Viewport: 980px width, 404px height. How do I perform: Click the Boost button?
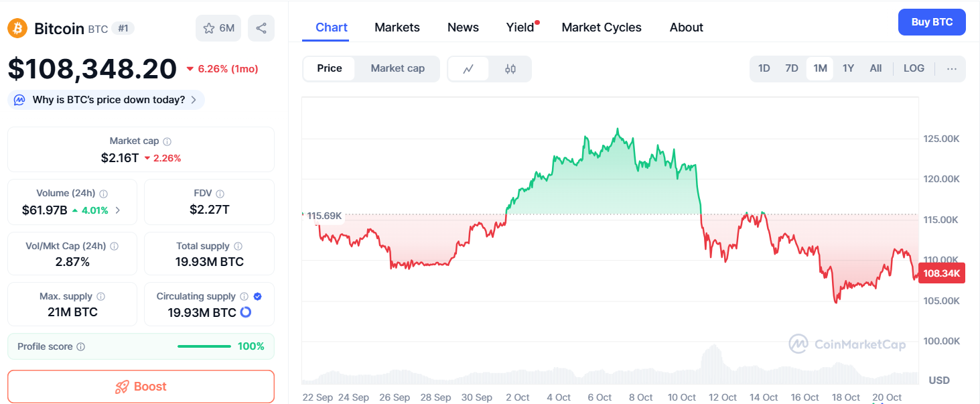pos(141,387)
